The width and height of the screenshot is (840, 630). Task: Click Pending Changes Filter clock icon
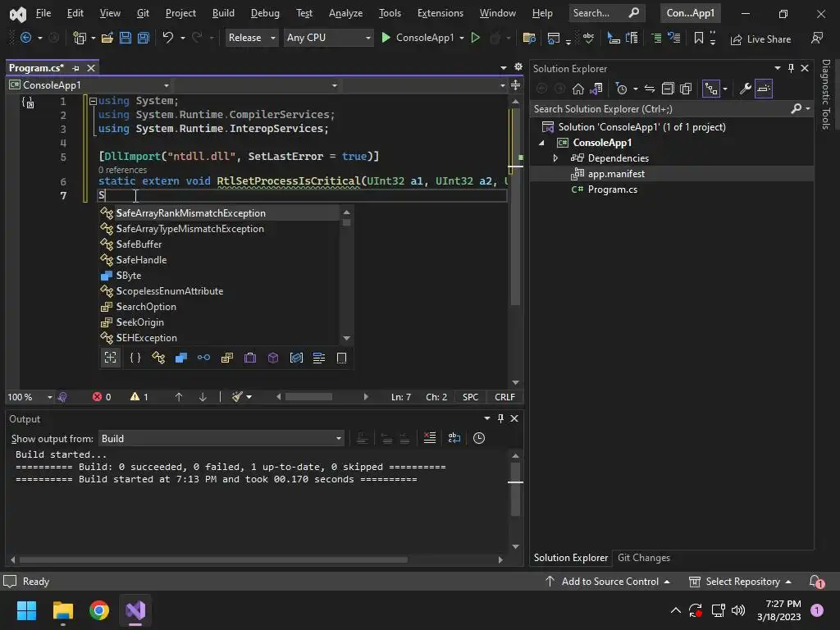pyautogui.click(x=622, y=89)
